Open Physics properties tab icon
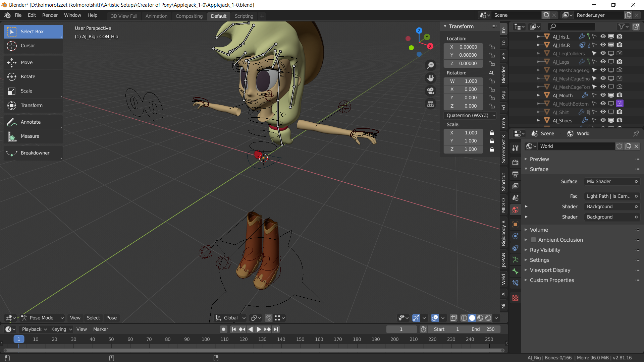644x362 pixels. (x=516, y=236)
